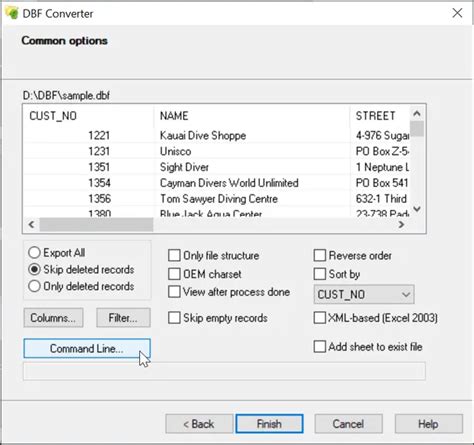
Task: Click customer number 1354 cell
Action: (99, 183)
